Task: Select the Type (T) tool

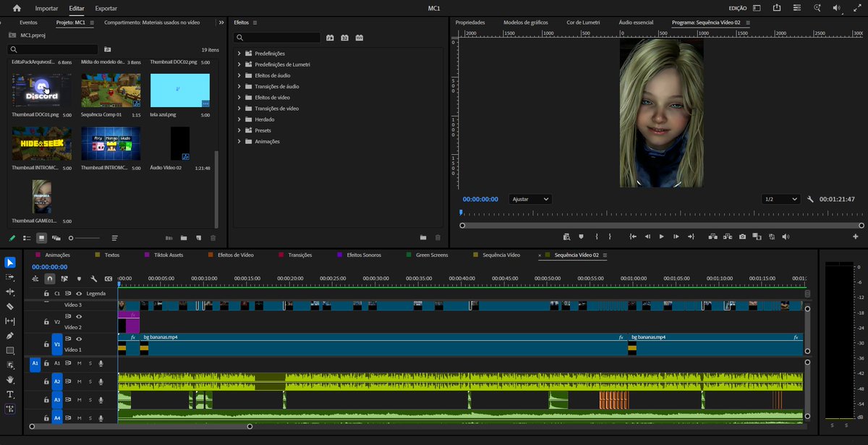Action: pos(10,394)
